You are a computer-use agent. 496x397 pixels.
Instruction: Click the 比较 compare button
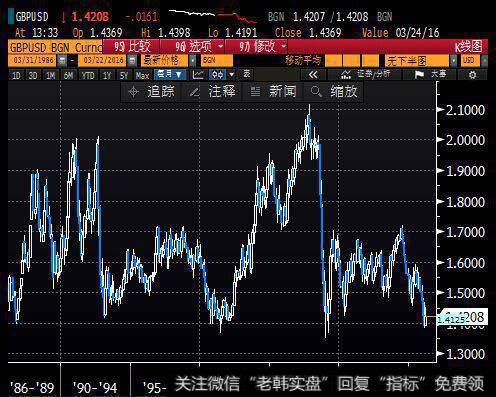(x=131, y=46)
